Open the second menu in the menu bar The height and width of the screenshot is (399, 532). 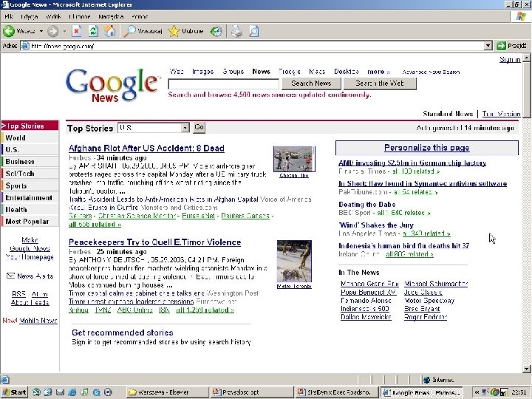[29, 16]
